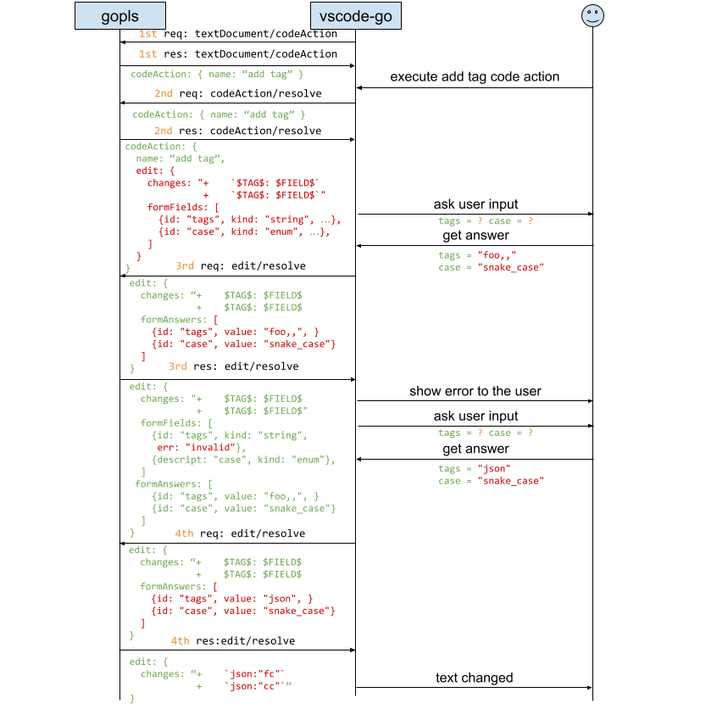Click '{id: "case", kind: "enum", …},' line
This screenshot has height=709, width=728.
pyautogui.click(x=244, y=232)
